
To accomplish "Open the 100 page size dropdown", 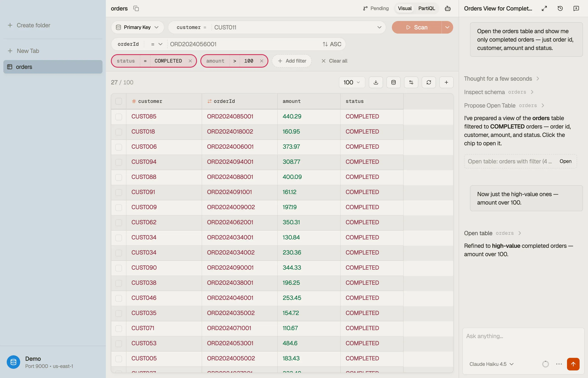I will [352, 82].
